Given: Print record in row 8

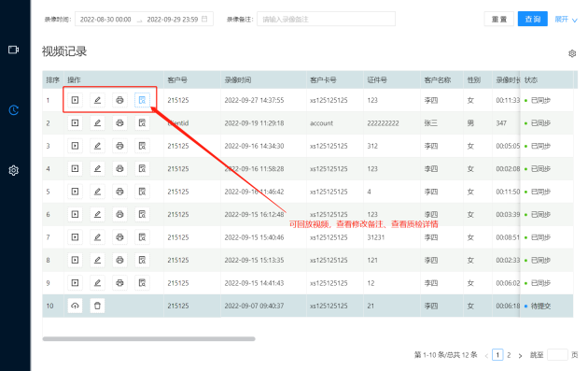Looking at the screenshot, I should pyautogui.click(x=119, y=260).
